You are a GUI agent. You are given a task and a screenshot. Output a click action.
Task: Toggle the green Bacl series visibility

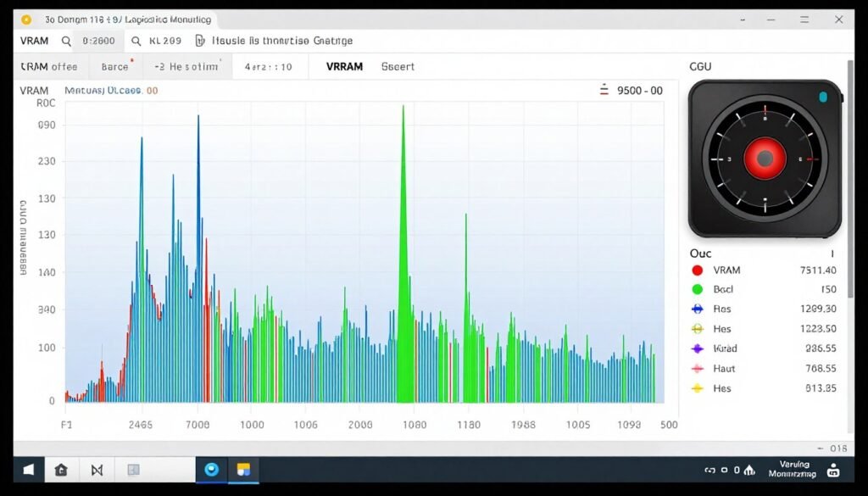(x=698, y=289)
